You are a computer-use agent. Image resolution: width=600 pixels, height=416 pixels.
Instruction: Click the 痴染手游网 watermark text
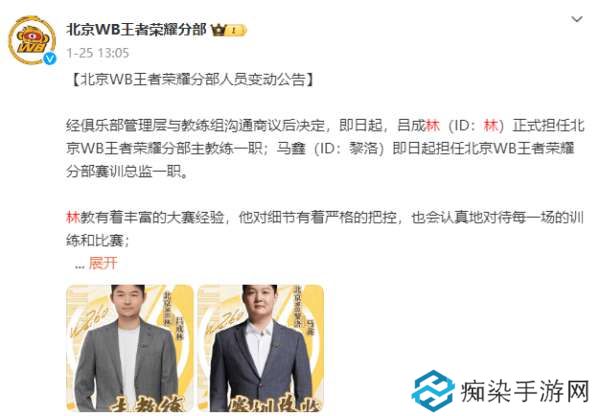click(x=525, y=392)
